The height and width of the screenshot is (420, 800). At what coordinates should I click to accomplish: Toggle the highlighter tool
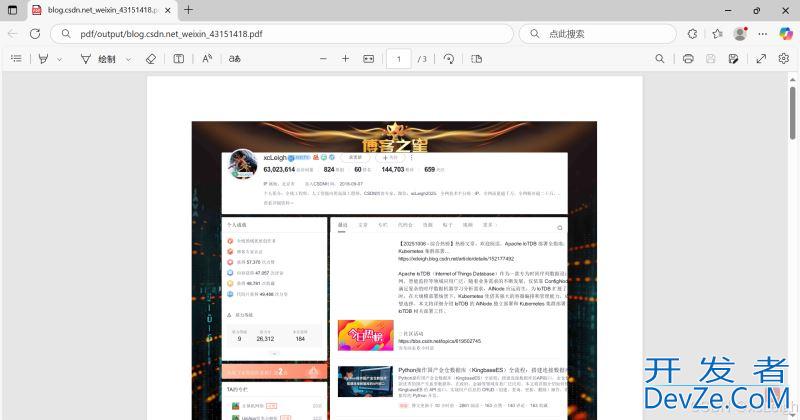[43, 59]
